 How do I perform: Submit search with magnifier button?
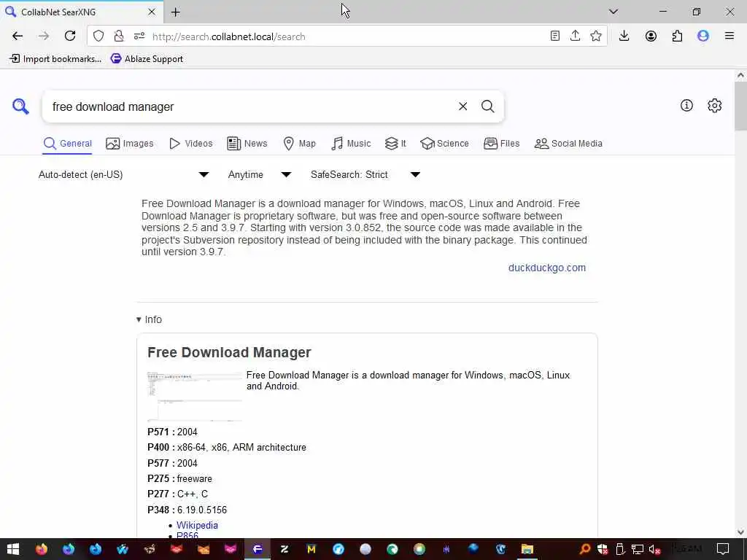[x=487, y=106]
